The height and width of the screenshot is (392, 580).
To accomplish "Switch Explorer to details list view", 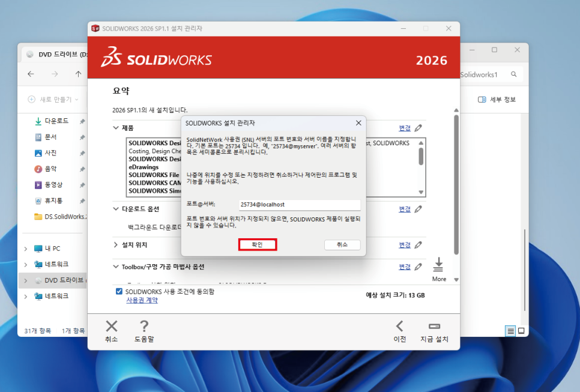I will [510, 331].
